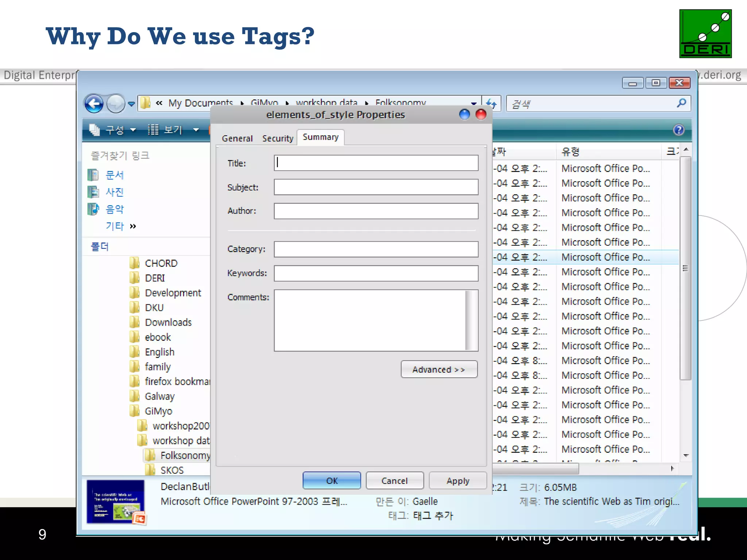The width and height of the screenshot is (747, 560).
Task: Open the address bar history dropdown arrow
Action: 473,104
